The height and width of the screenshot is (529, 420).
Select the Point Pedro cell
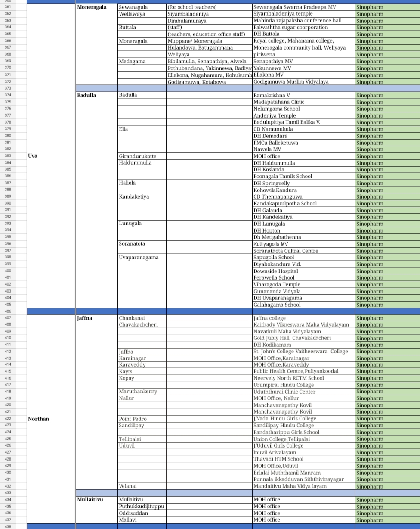pyautogui.click(x=142, y=419)
